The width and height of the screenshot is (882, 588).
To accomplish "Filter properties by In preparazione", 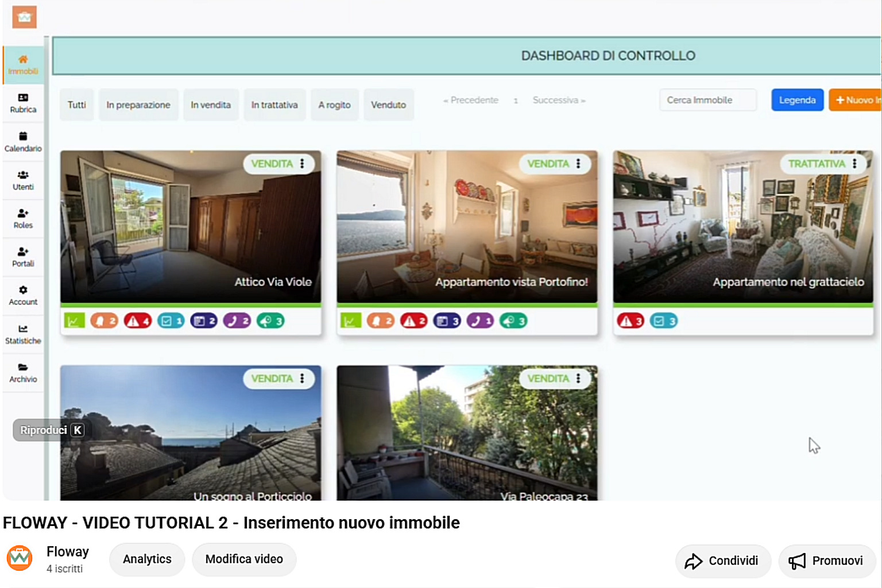I will [x=138, y=105].
